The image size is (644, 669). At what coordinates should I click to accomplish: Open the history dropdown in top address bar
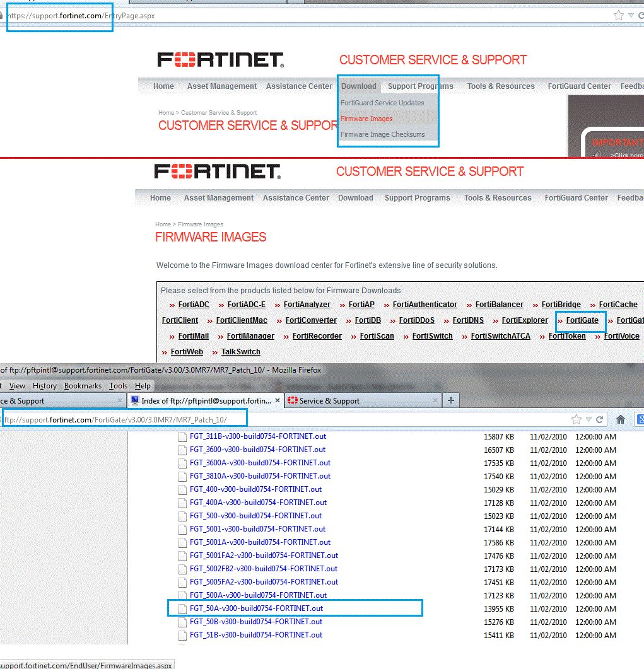click(x=631, y=16)
